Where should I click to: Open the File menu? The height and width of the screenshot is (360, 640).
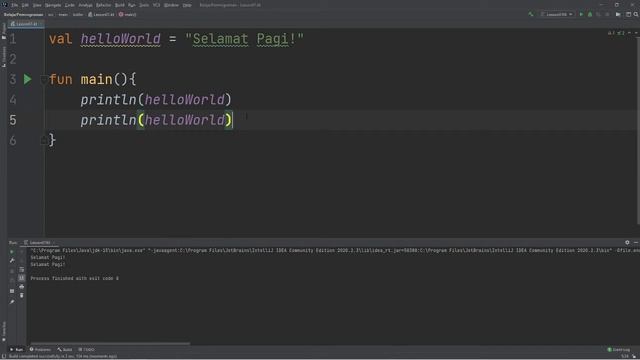(x=15, y=5)
